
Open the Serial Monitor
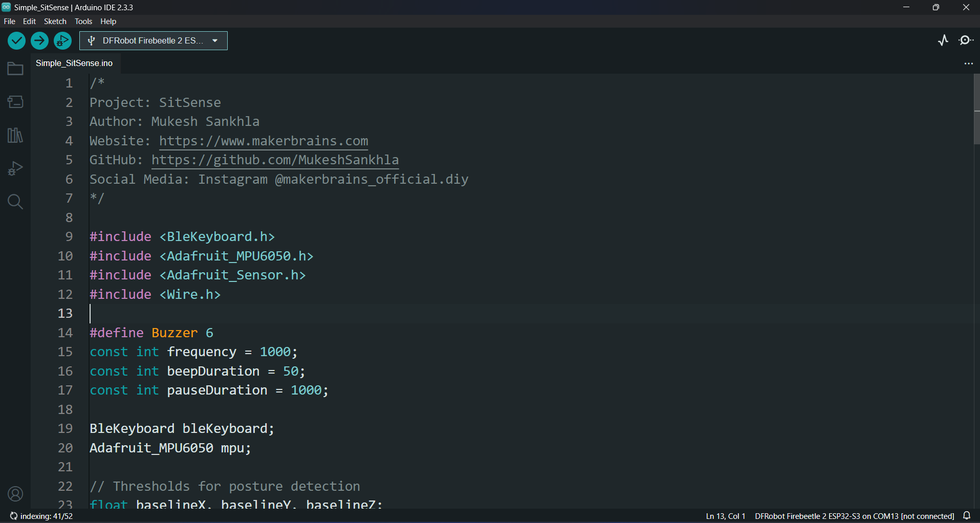(966, 40)
